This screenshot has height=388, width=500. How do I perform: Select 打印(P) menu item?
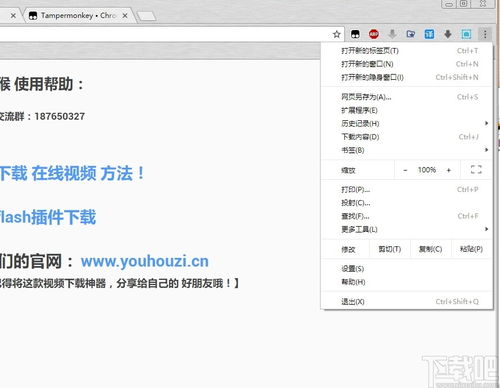(407, 190)
